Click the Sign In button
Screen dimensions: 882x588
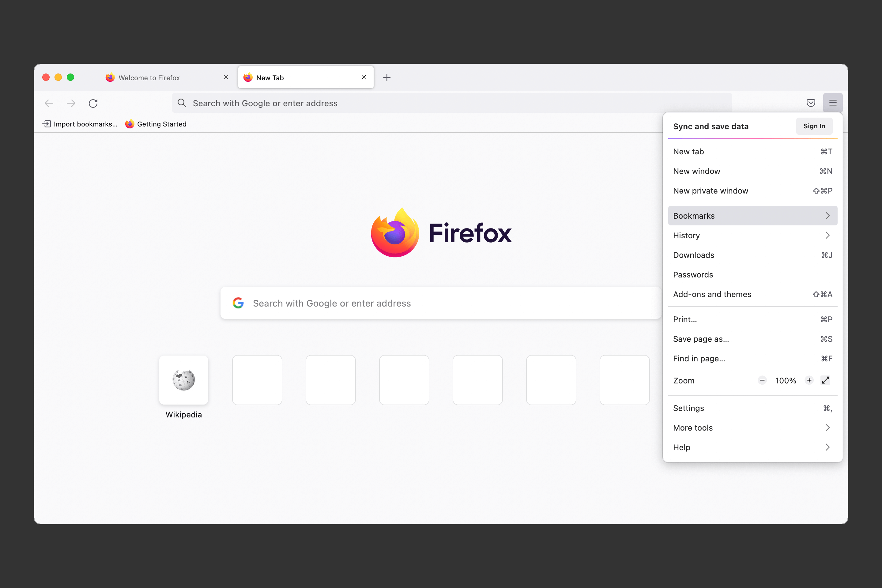coord(814,126)
